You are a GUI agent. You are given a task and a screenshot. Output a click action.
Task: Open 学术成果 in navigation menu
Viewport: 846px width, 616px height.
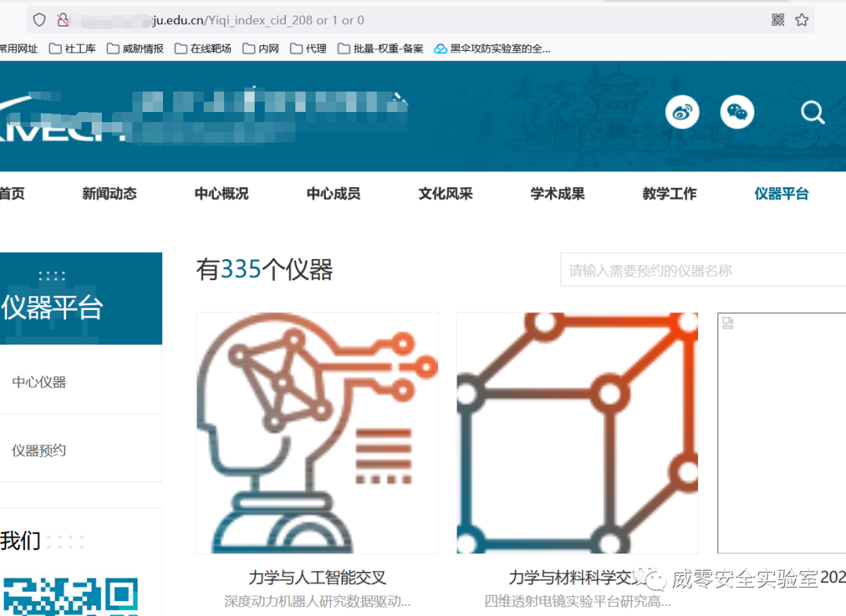(x=558, y=194)
